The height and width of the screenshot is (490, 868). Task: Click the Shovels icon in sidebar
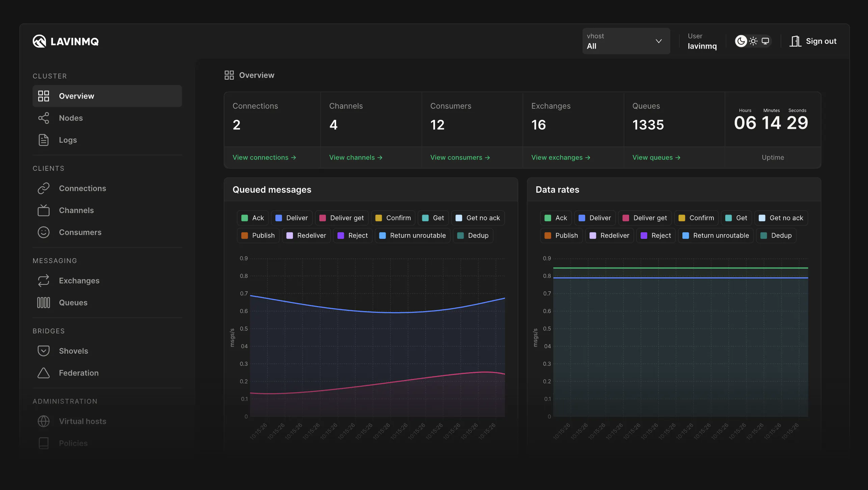44,351
